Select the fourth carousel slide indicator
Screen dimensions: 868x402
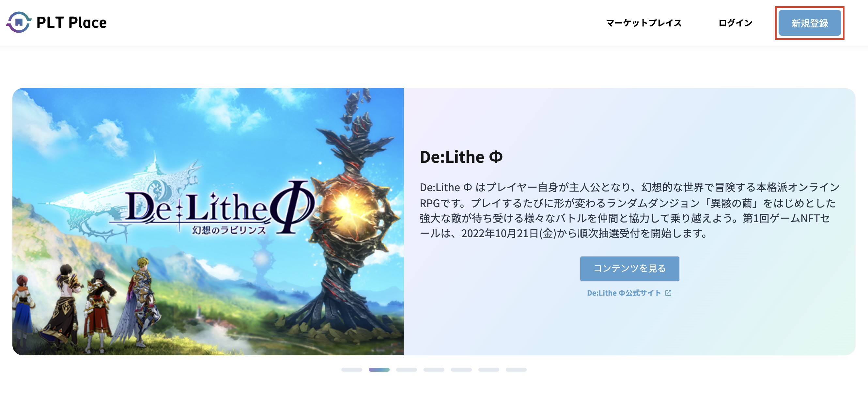pyautogui.click(x=434, y=370)
